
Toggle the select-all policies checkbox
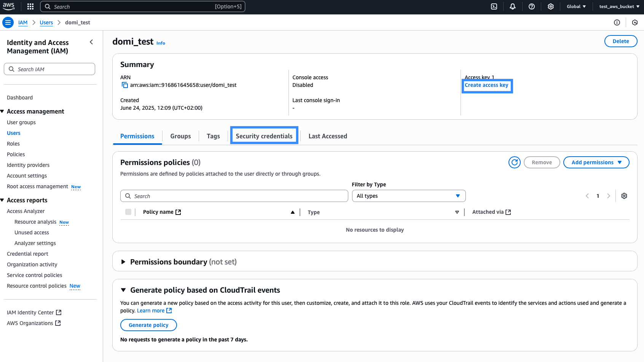[x=128, y=212]
